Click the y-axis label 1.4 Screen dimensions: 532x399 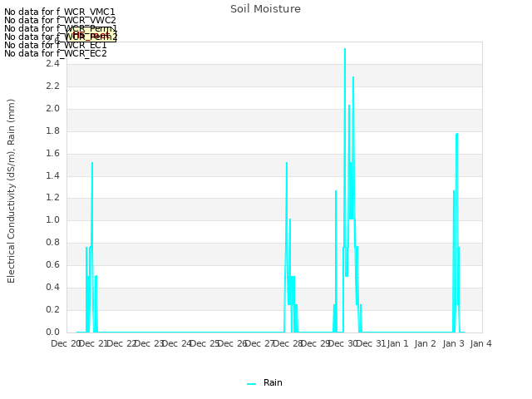click(52, 175)
